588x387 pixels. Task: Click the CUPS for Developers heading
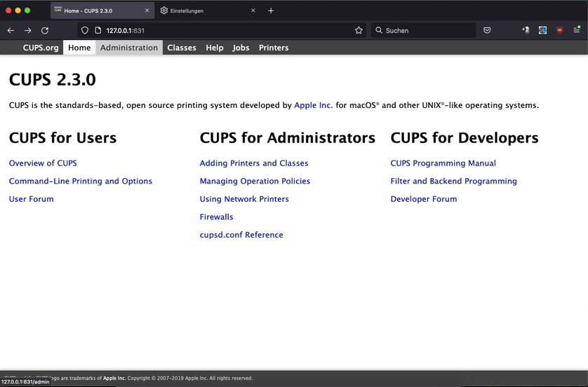pos(465,138)
